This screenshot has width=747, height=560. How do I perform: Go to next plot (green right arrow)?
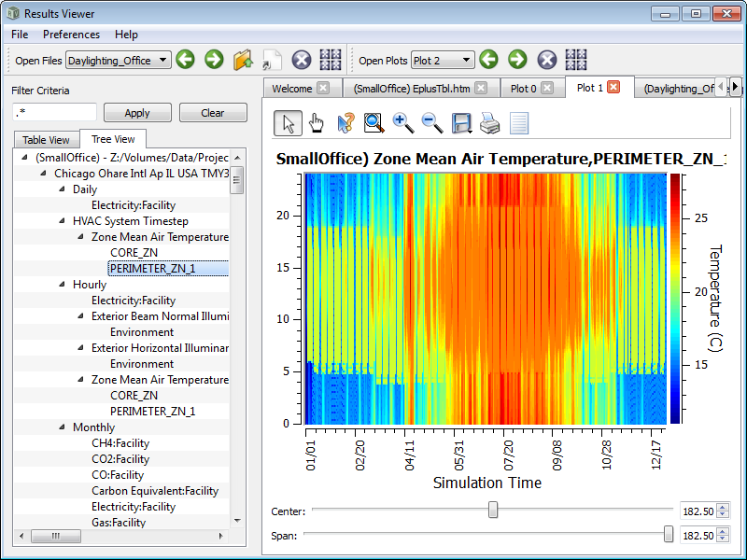(517, 60)
